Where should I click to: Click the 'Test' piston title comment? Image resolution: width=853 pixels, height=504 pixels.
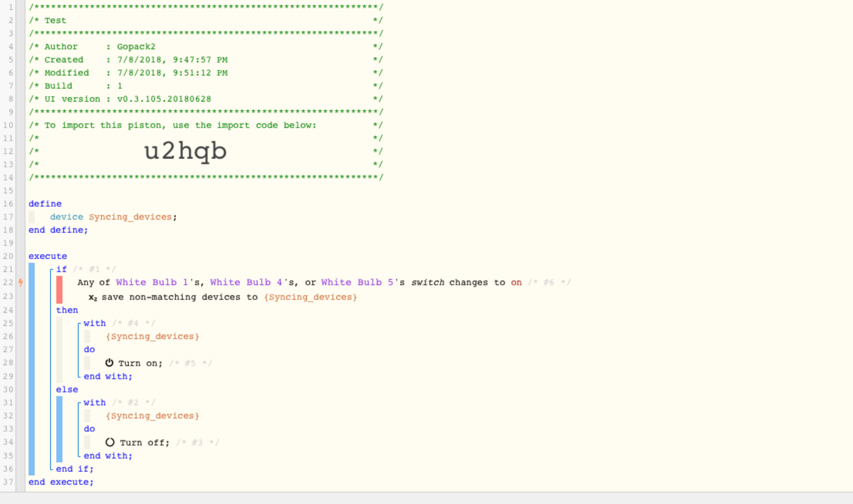(55, 20)
